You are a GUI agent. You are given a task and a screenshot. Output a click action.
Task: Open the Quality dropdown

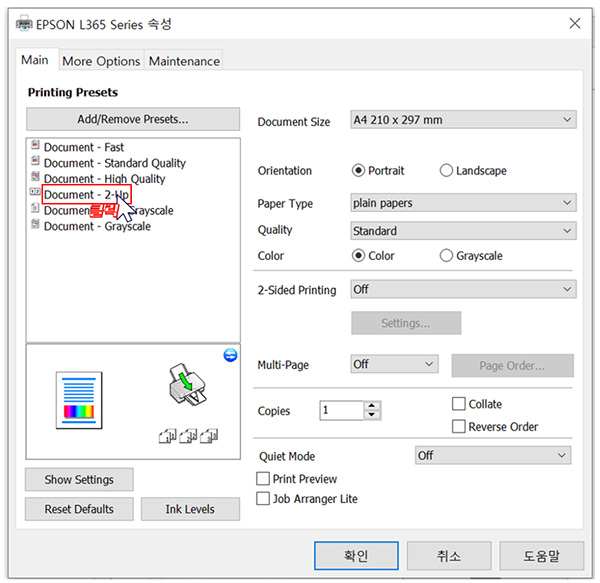coord(463,231)
